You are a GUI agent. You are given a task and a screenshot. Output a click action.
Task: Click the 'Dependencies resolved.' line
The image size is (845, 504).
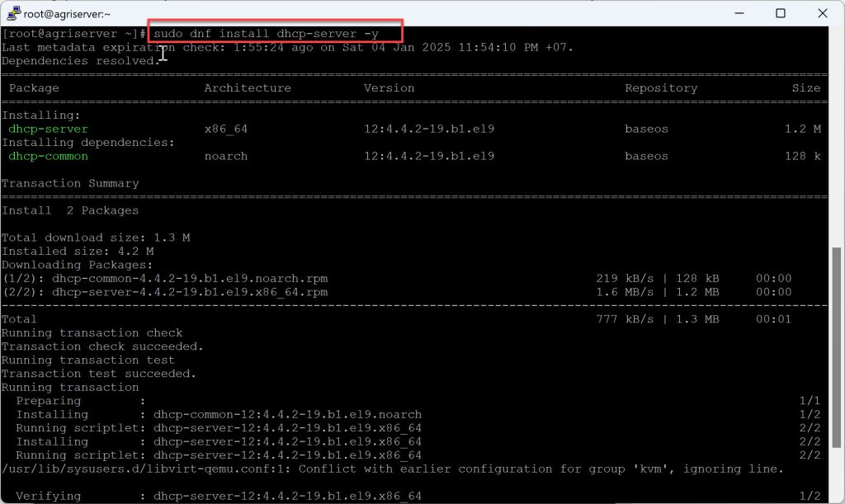tap(81, 61)
